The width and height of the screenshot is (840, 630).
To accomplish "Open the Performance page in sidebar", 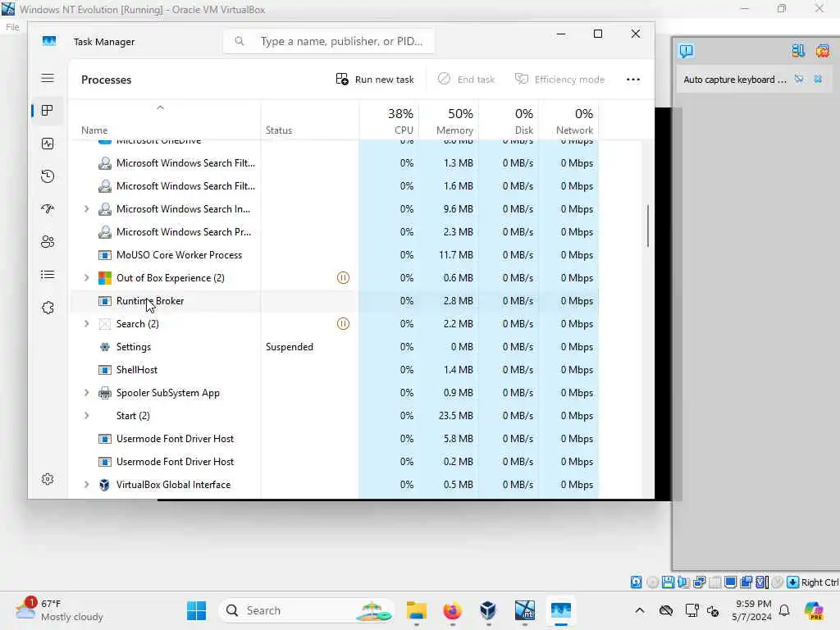I will 48,144.
